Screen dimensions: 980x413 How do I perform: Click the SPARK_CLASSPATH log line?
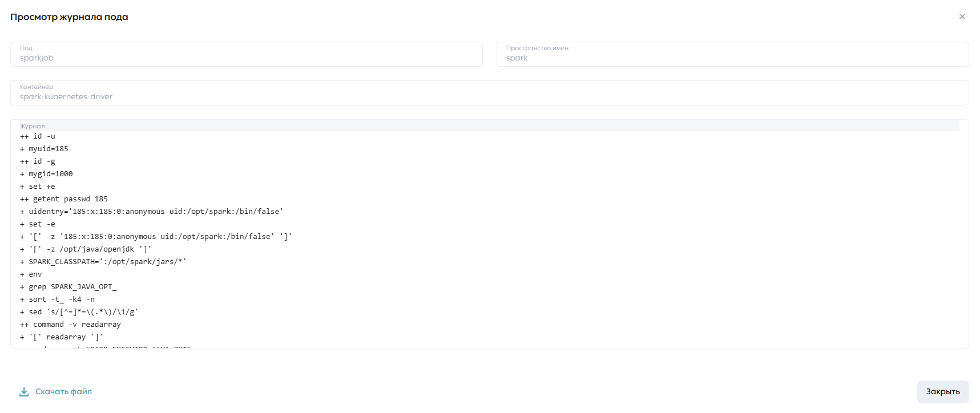103,262
